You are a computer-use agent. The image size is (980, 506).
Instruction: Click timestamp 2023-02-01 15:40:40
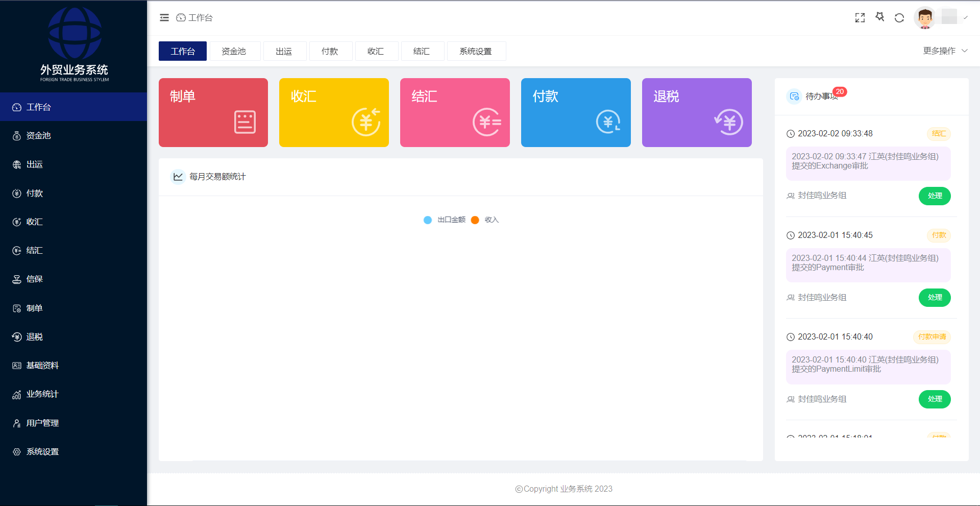tap(835, 337)
